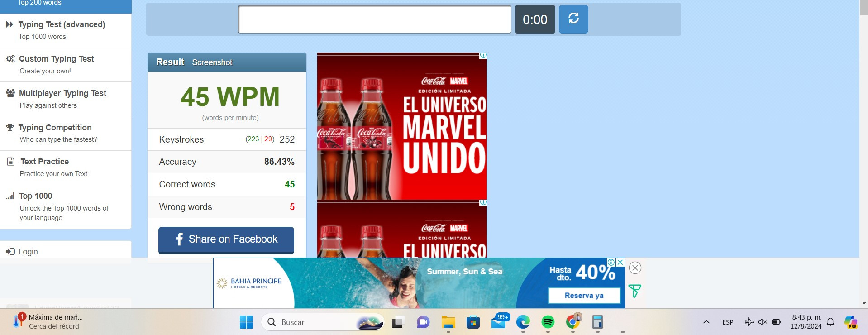Click the ESP language indicator
The width and height of the screenshot is (868, 335).
click(728, 322)
